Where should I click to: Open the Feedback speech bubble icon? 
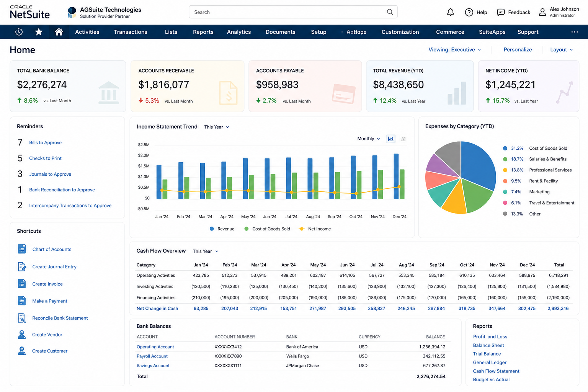point(501,12)
